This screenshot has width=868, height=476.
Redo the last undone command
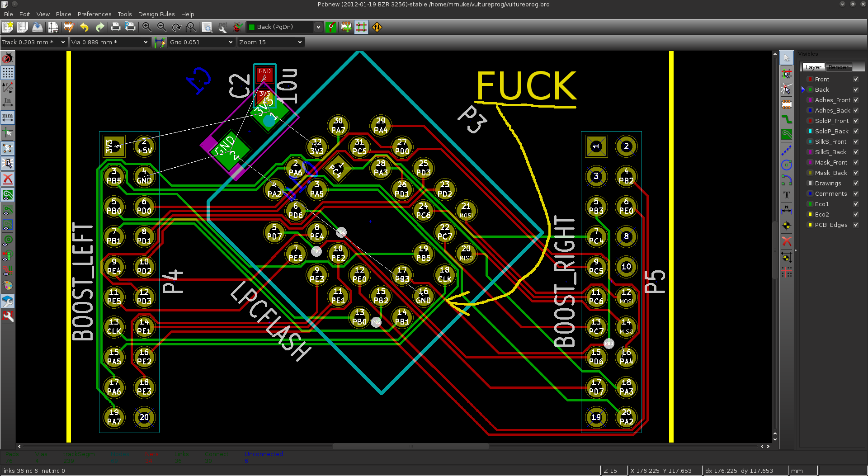[100, 27]
